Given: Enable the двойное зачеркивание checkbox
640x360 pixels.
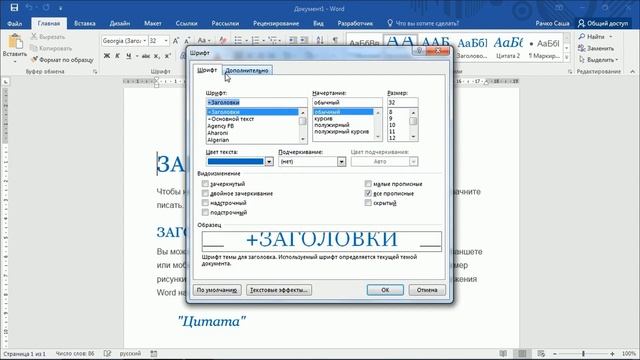Looking at the screenshot, I should [205, 193].
